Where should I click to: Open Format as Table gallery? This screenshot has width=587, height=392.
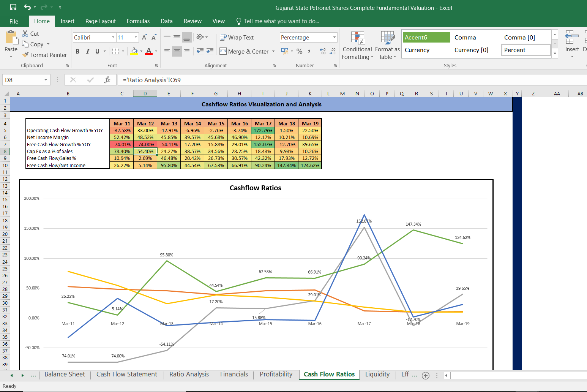[388, 46]
